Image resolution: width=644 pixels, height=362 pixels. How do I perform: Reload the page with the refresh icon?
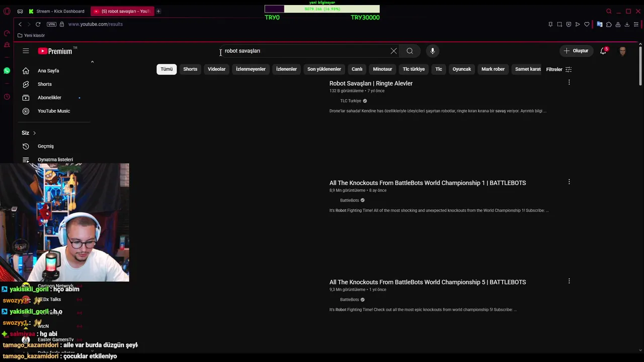coord(38,24)
